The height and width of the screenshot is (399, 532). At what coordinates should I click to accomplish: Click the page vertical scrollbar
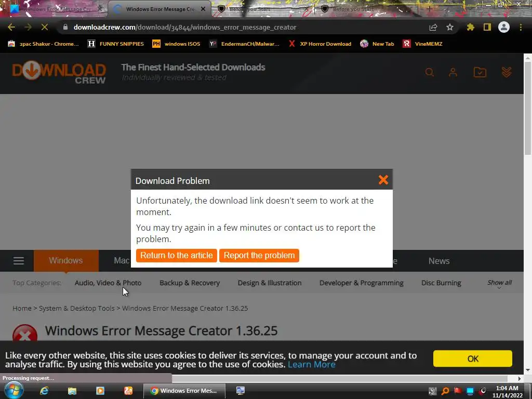pos(528,109)
